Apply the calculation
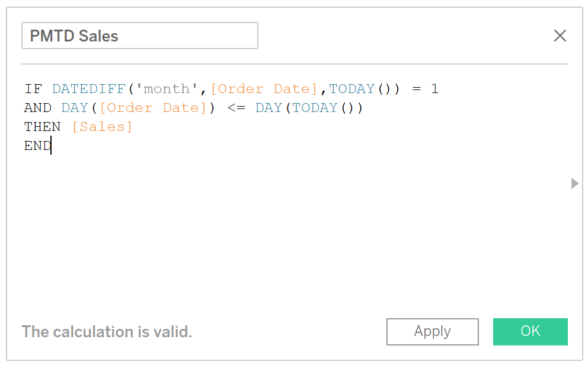This screenshot has height=368, width=588. pos(432,332)
